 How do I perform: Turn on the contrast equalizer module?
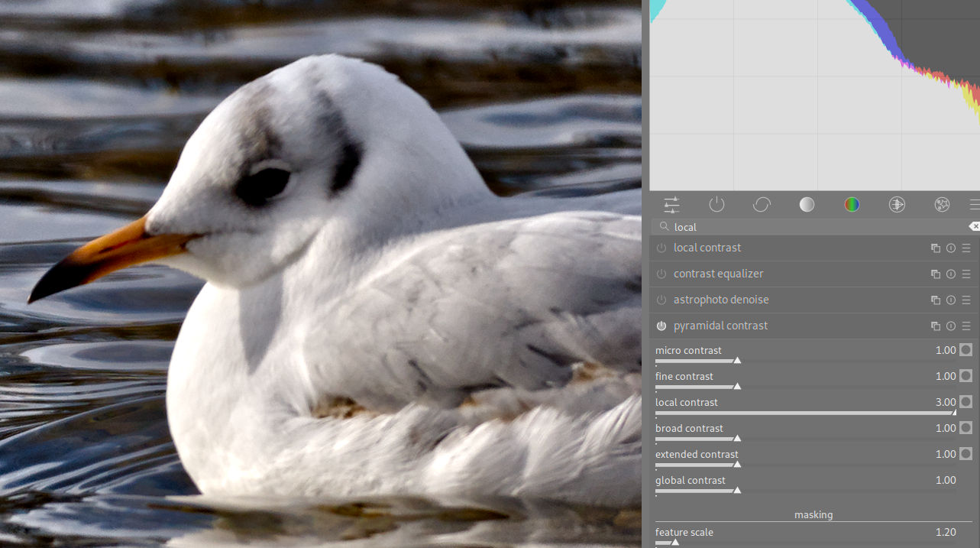tap(661, 274)
